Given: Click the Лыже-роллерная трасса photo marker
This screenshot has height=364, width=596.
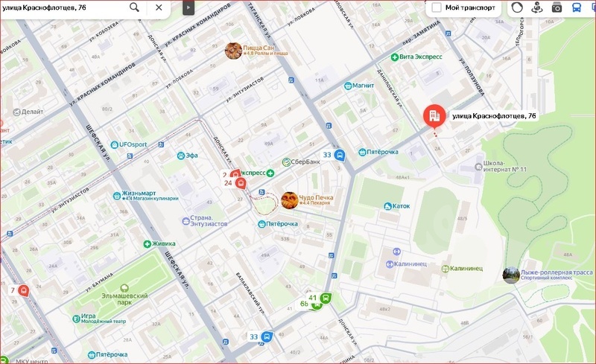Looking at the screenshot, I should pyautogui.click(x=511, y=275).
